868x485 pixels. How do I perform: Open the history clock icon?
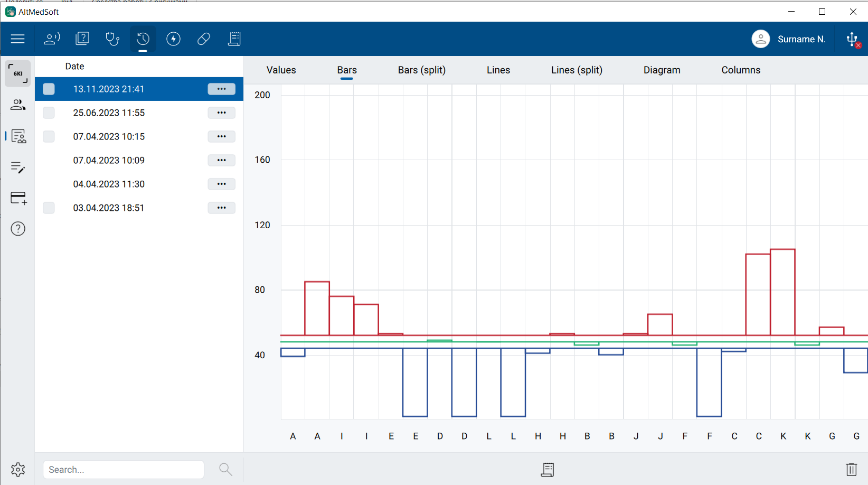coord(143,39)
